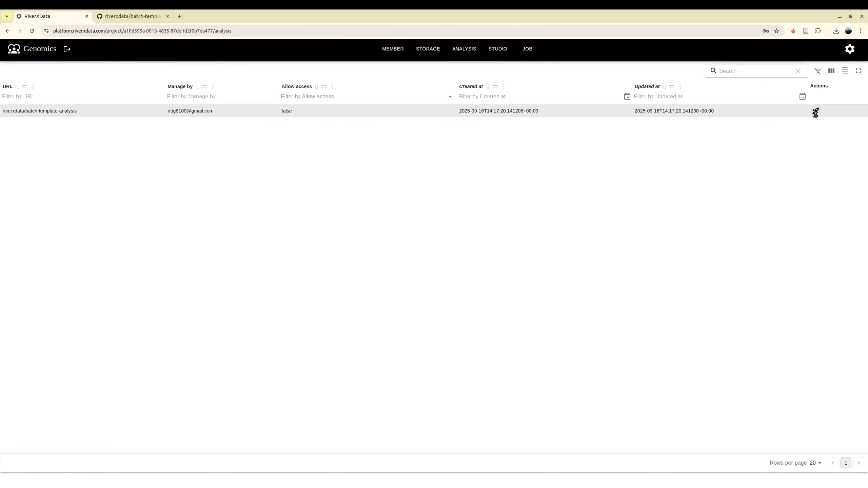Open the show/hide columns icon
This screenshot has width=868, height=488.
pos(831,71)
